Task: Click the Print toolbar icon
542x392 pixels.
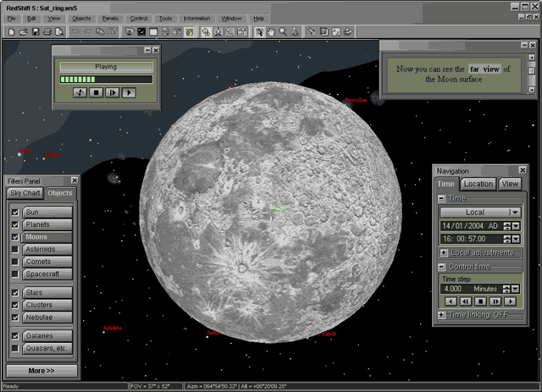Action: pos(47,32)
